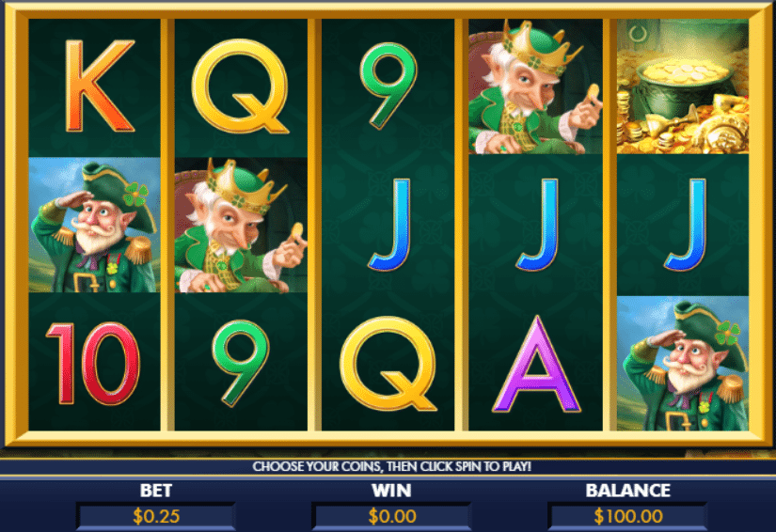
Task: Select the saluting leprechaun on fifth reel
Action: pos(683,364)
